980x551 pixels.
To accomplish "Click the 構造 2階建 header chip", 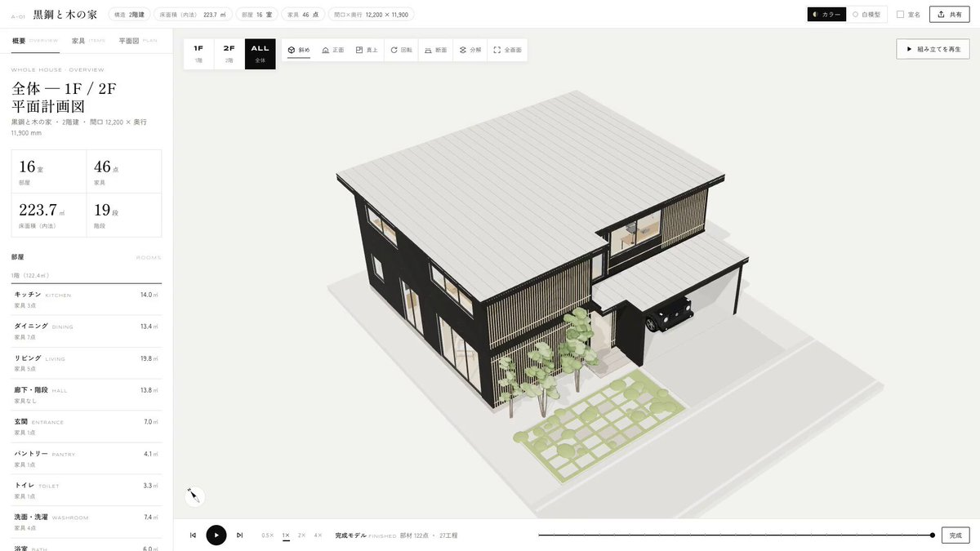I will coord(129,14).
